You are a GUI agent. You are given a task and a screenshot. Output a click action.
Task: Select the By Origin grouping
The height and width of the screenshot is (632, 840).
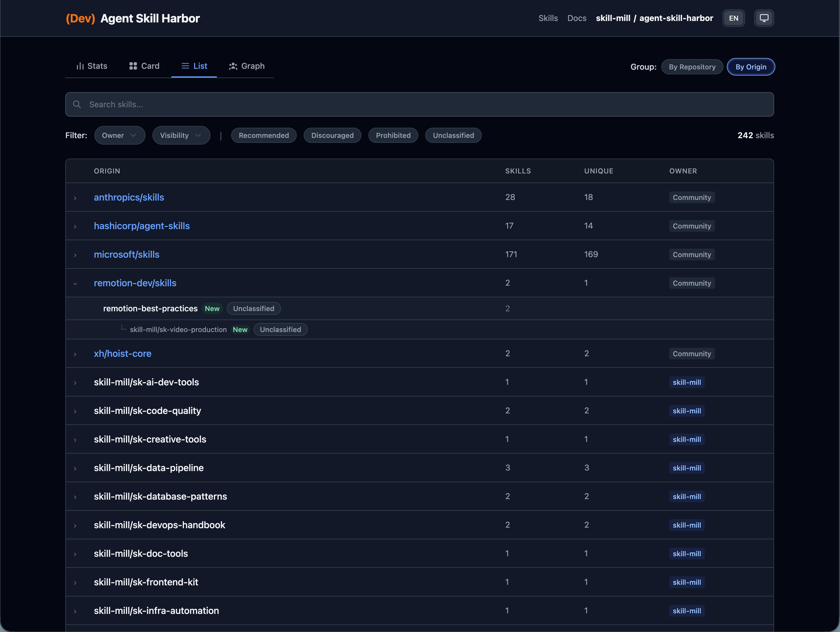[751, 67]
